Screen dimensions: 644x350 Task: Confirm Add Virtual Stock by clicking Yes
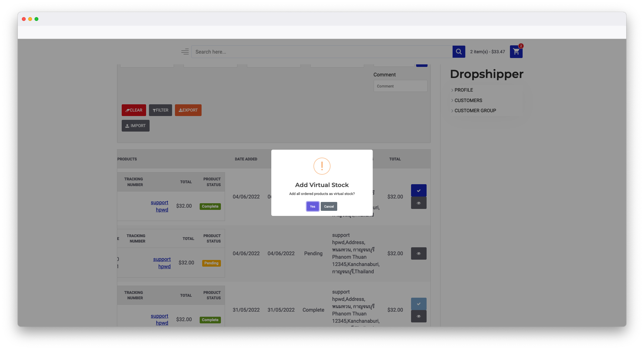coord(312,206)
